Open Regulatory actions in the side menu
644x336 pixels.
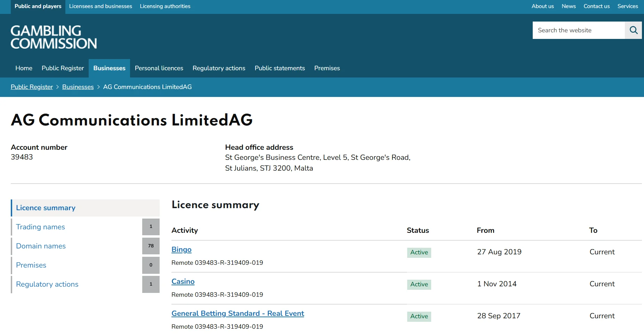point(85,284)
